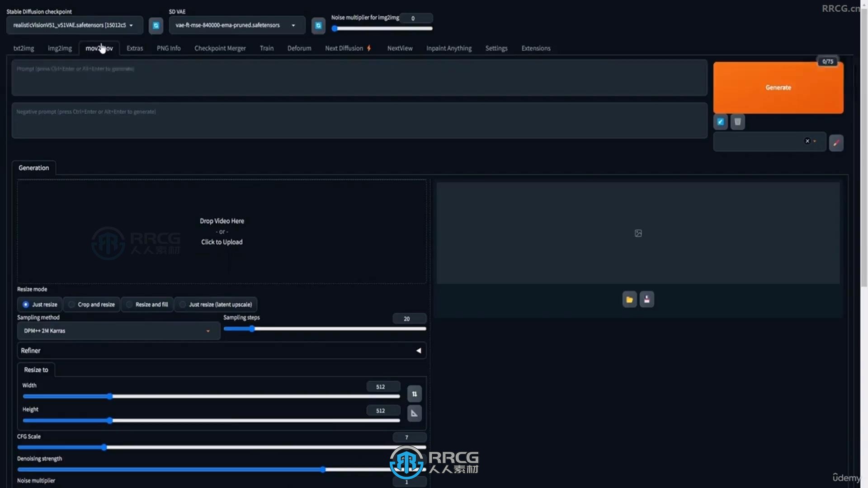Swap width and height values
Image resolution: width=868 pixels, height=488 pixels.
[415, 394]
